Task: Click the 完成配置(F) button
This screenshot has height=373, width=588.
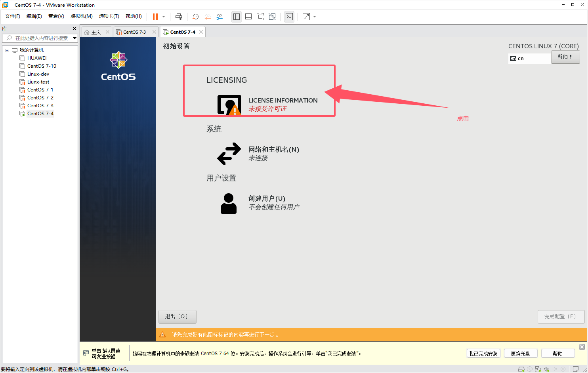Action: coord(561,317)
